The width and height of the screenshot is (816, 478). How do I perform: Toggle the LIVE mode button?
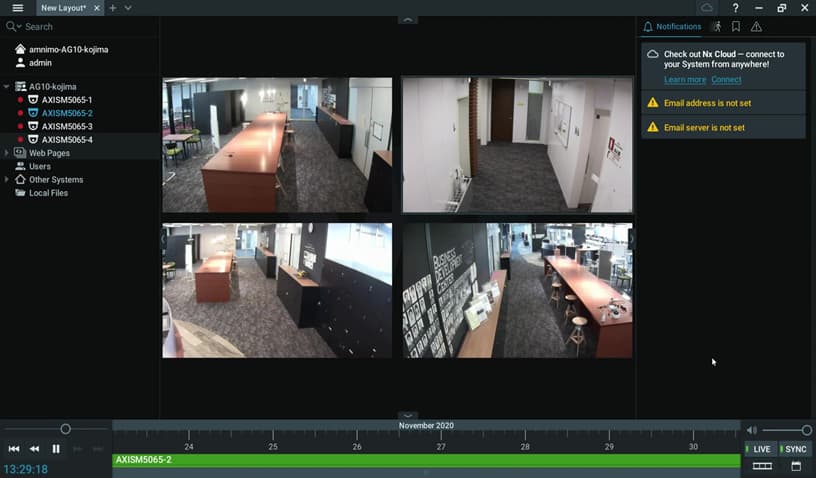click(761, 449)
